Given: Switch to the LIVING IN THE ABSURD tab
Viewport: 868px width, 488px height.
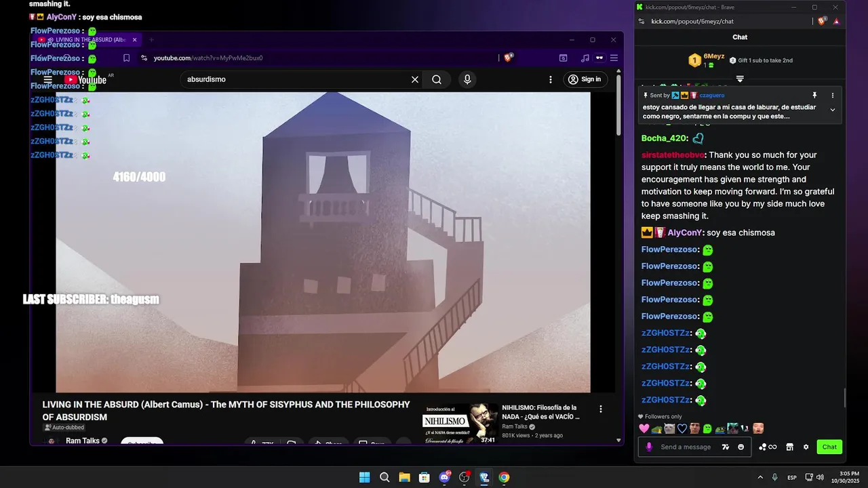Looking at the screenshot, I should (90, 40).
